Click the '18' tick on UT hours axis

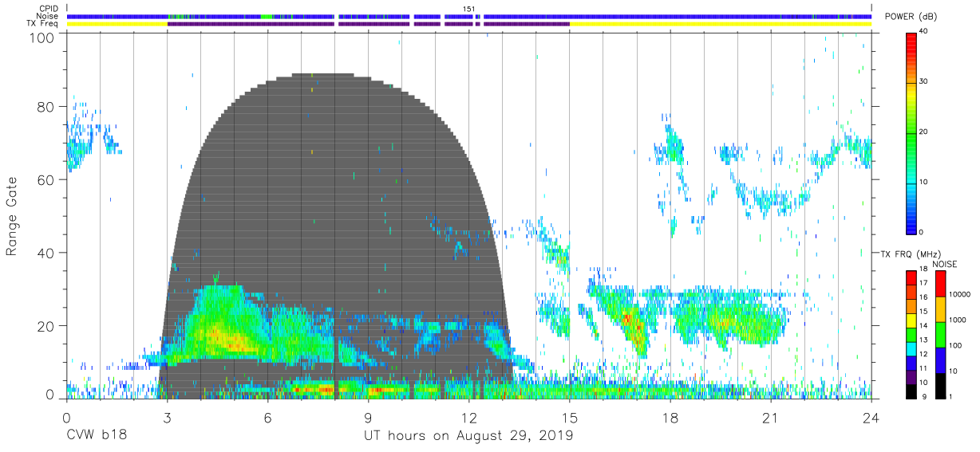(x=670, y=417)
